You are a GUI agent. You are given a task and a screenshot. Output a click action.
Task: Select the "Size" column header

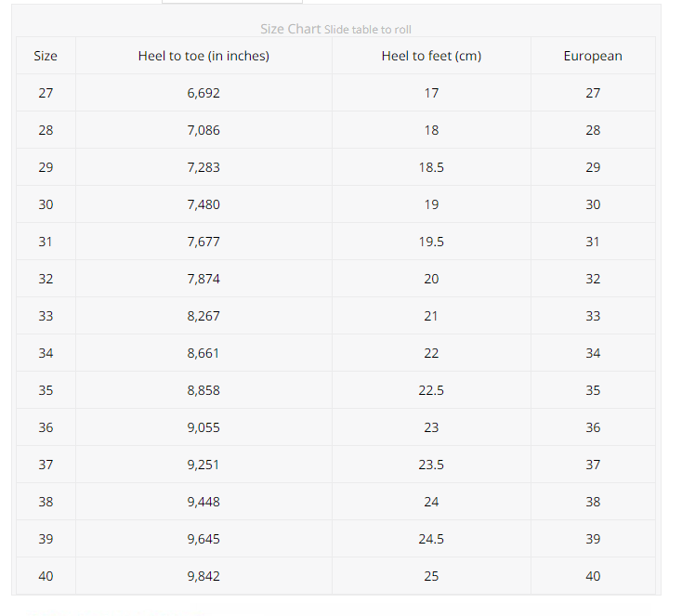(x=46, y=56)
